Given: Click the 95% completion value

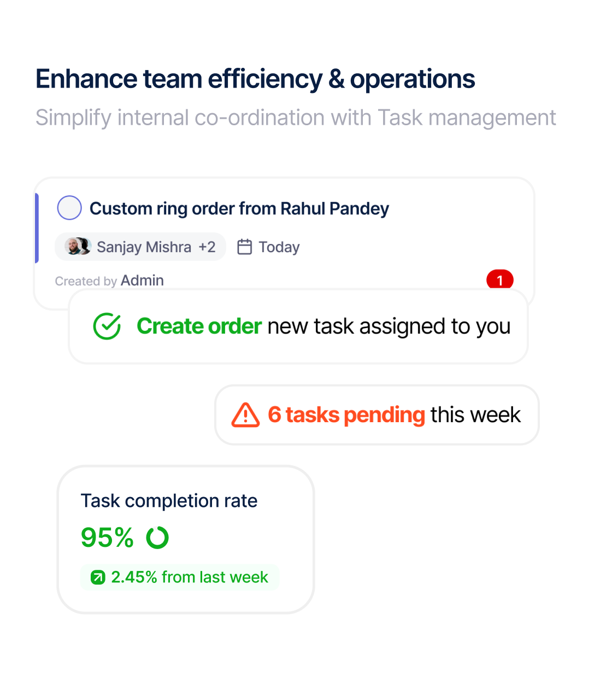Looking at the screenshot, I should 107,538.
